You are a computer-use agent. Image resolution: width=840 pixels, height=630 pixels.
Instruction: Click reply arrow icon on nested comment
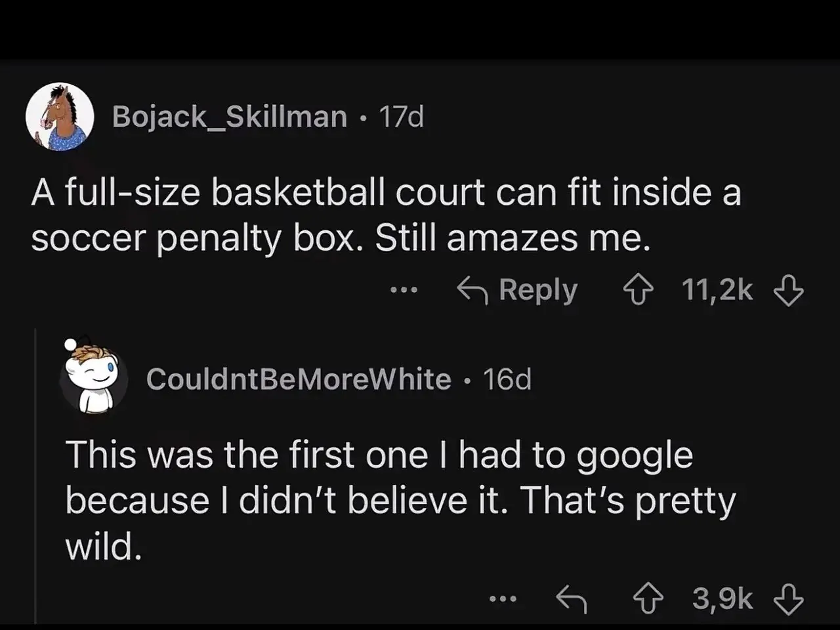[572, 598]
